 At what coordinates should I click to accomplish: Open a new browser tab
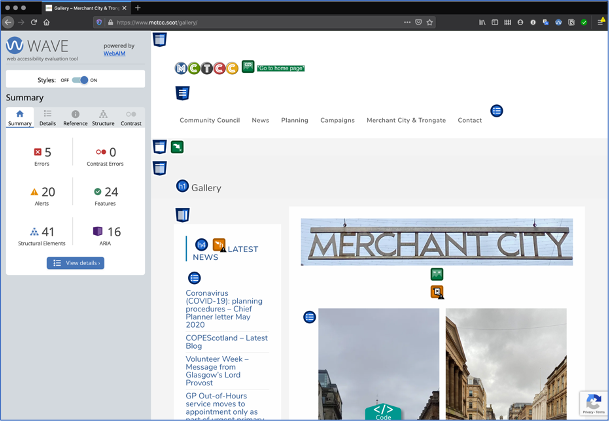click(137, 8)
